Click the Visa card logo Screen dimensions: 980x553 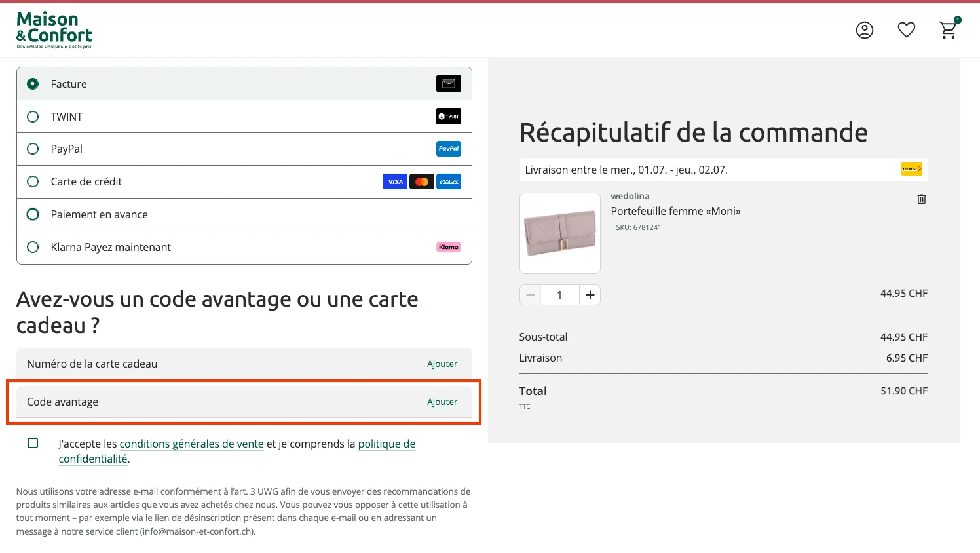tap(395, 181)
